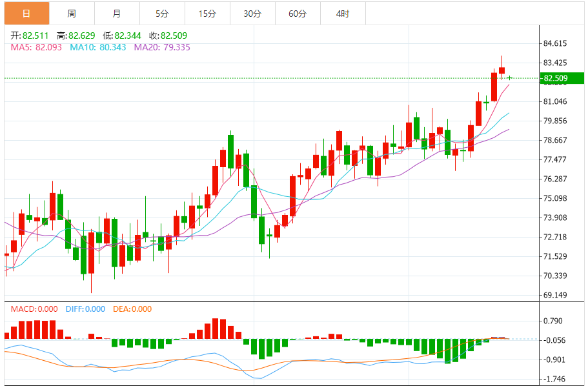Click the 76.287 price axis label

(555, 179)
